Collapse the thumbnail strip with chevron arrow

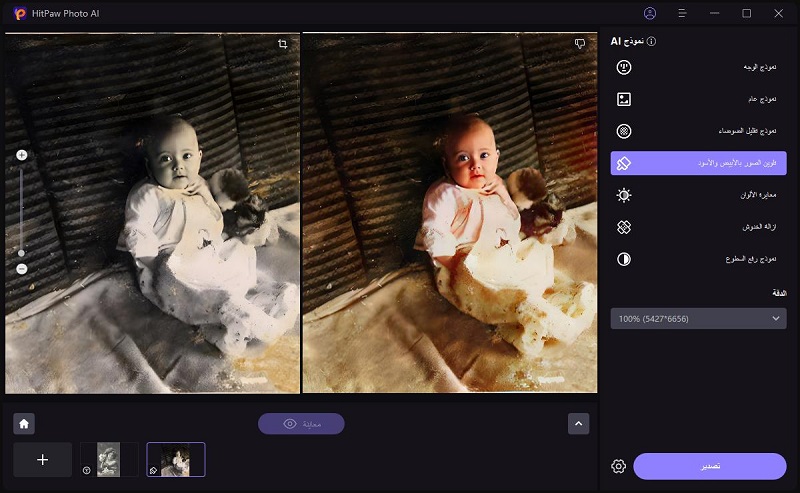(578, 424)
